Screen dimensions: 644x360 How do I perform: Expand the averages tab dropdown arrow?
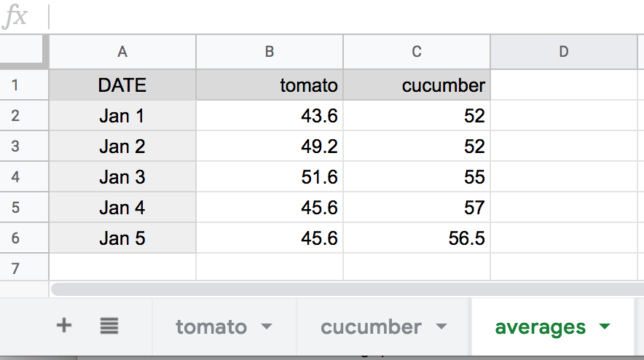tap(604, 327)
